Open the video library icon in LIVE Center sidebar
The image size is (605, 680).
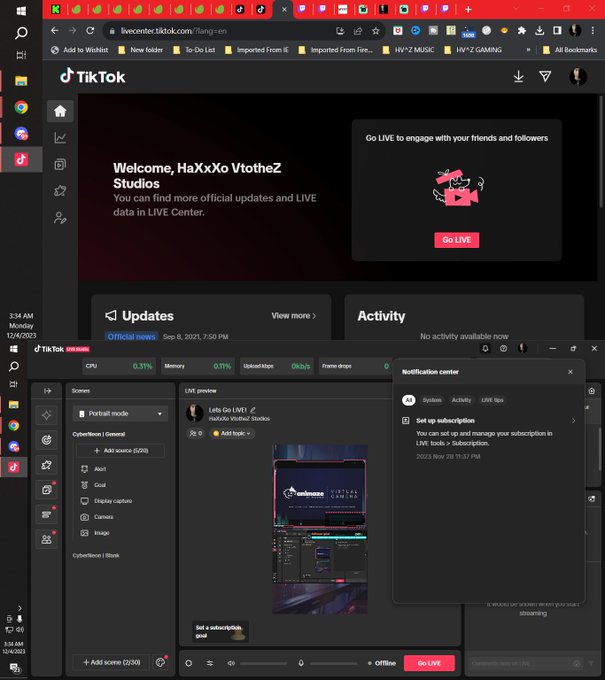click(x=60, y=164)
